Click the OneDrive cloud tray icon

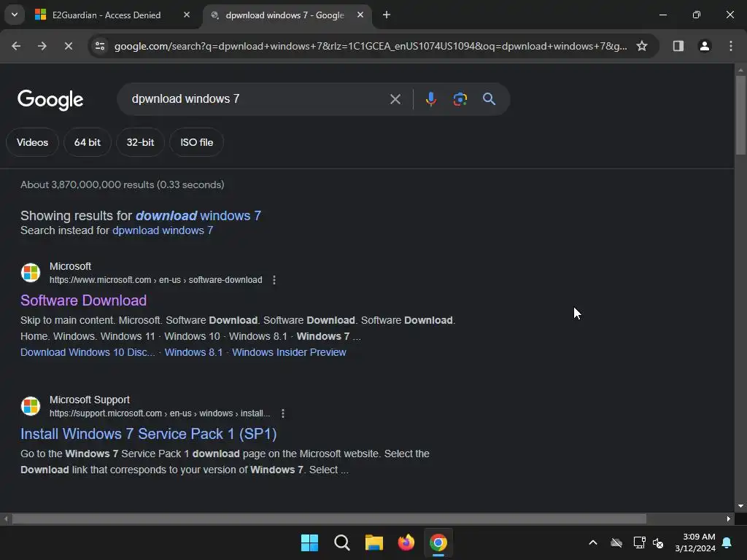click(616, 542)
